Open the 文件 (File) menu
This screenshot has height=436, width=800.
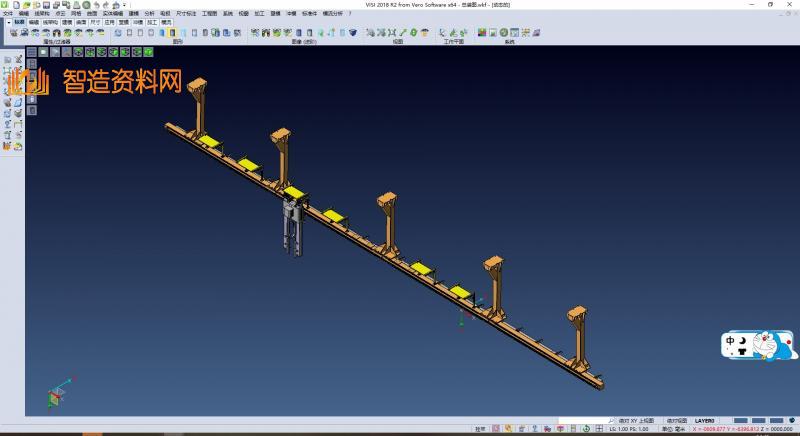point(7,13)
